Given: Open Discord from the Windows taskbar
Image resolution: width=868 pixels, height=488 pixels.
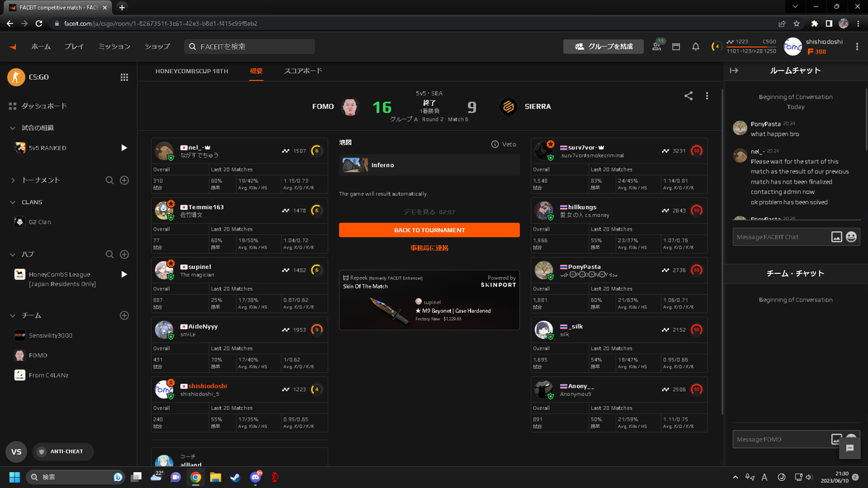Looking at the screenshot, I should (255, 477).
